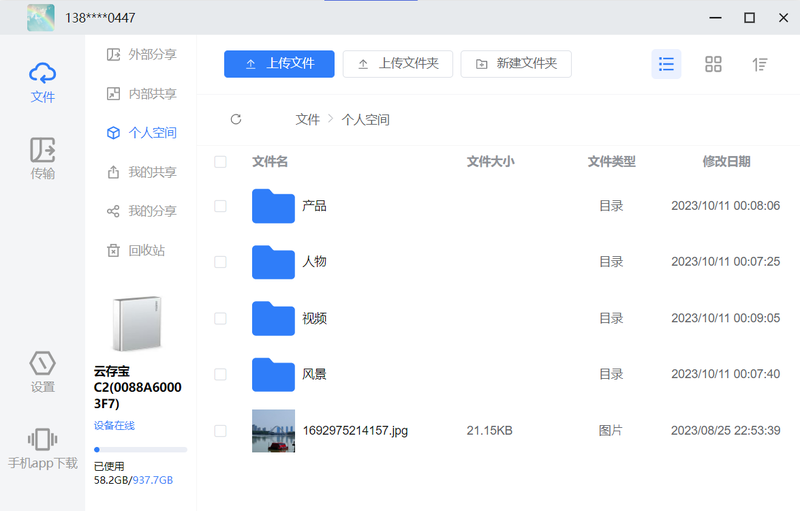Click the 外部分享 icon
The width and height of the screenshot is (800, 511).
113,54
